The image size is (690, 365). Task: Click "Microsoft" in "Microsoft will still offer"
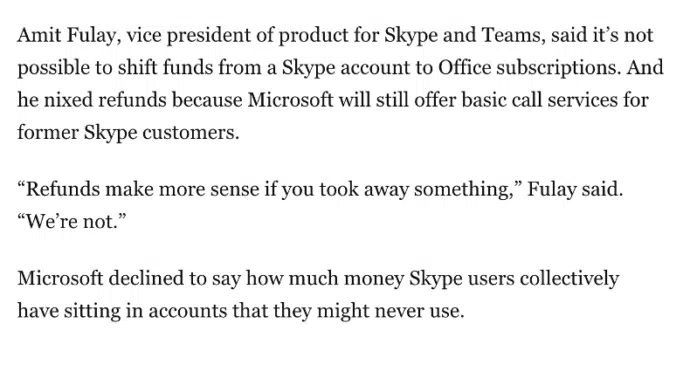click(290, 100)
